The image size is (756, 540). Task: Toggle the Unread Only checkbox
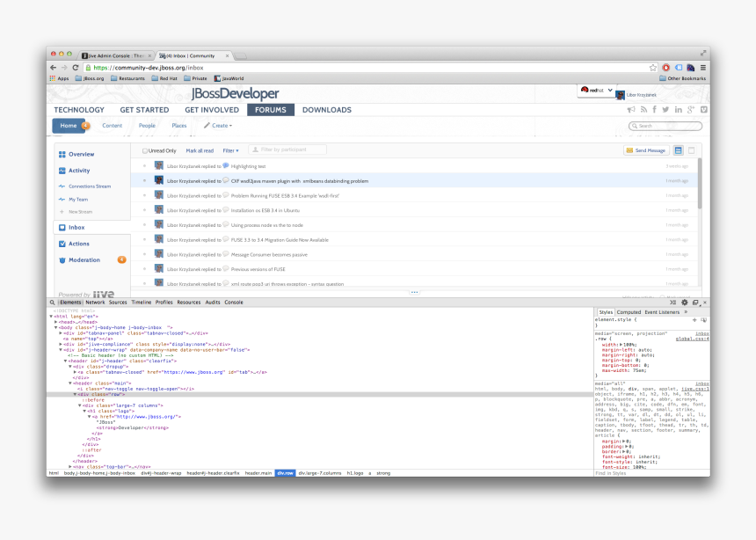tap(146, 150)
